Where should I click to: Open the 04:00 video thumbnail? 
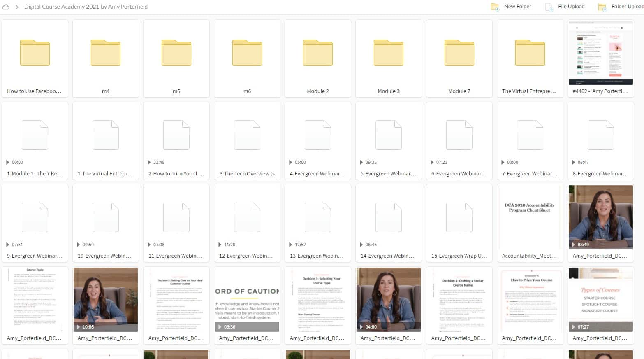point(389,300)
